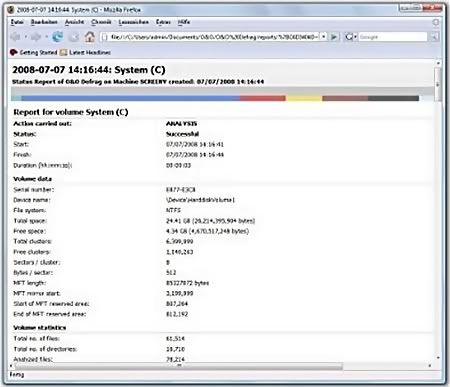This screenshot has width=450, height=387.
Task: Open the Lesezeichen menu
Action: (134, 22)
